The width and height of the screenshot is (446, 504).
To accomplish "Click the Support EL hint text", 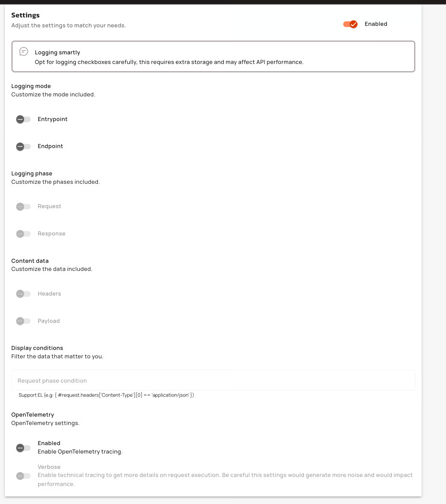I will point(106,395).
